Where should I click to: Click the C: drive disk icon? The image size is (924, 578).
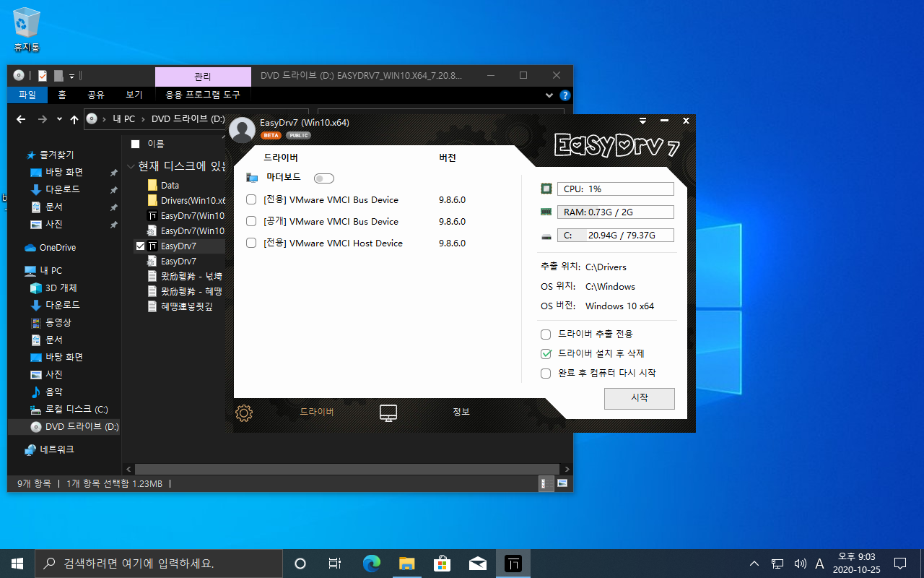pos(546,236)
